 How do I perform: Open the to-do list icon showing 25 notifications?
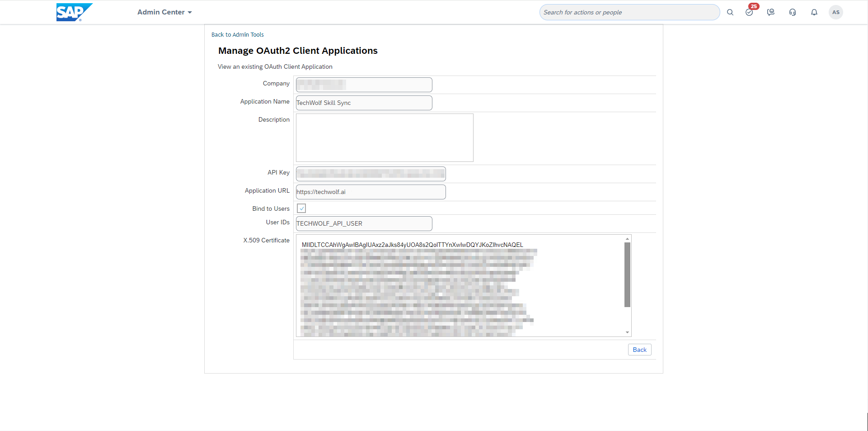(749, 12)
